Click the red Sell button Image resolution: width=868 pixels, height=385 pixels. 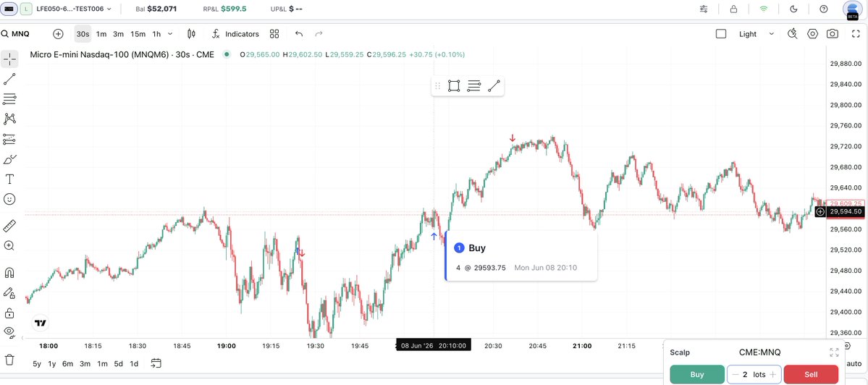click(811, 374)
